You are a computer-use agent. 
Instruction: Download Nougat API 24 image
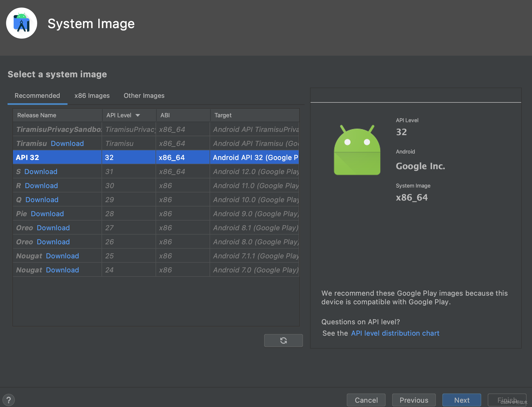(62, 270)
